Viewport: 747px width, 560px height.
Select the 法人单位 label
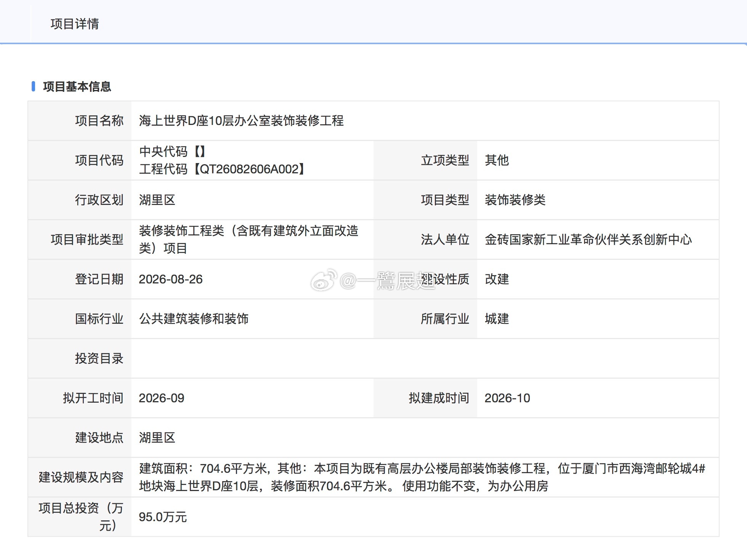(x=445, y=240)
